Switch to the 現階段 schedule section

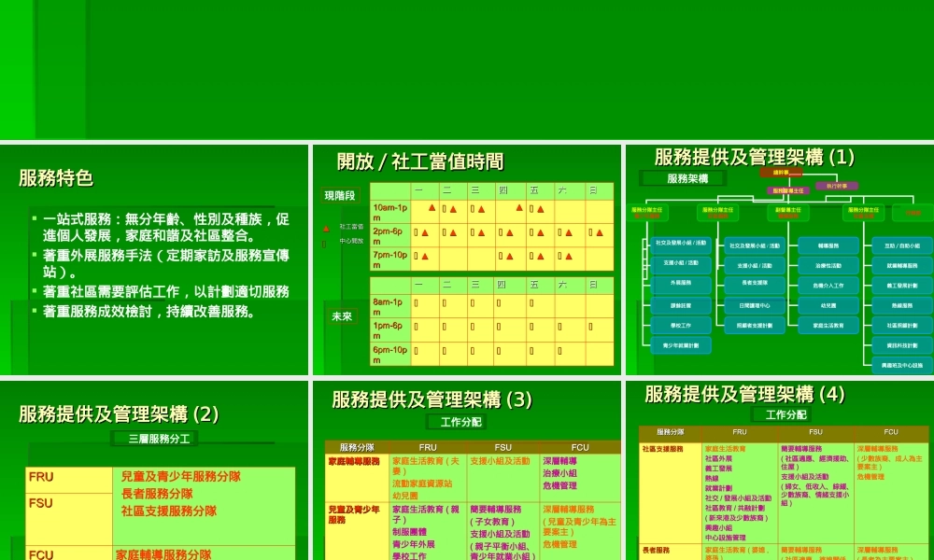click(x=340, y=196)
